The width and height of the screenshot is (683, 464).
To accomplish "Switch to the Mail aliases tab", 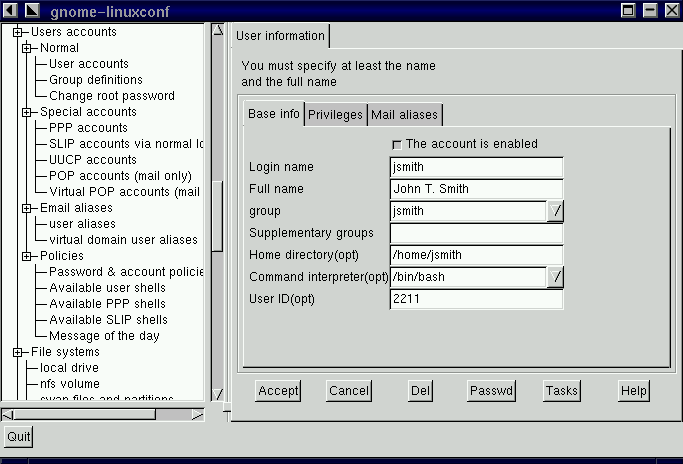I will point(403,115).
